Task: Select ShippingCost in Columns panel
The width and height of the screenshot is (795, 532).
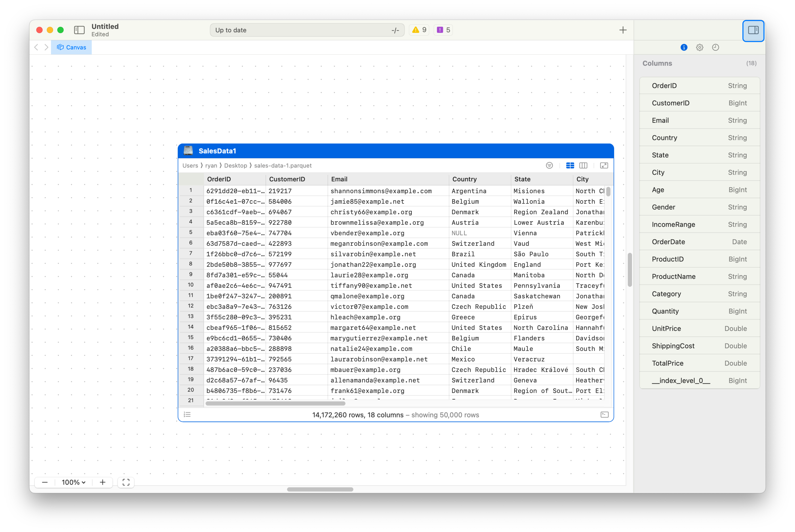Action: click(699, 346)
